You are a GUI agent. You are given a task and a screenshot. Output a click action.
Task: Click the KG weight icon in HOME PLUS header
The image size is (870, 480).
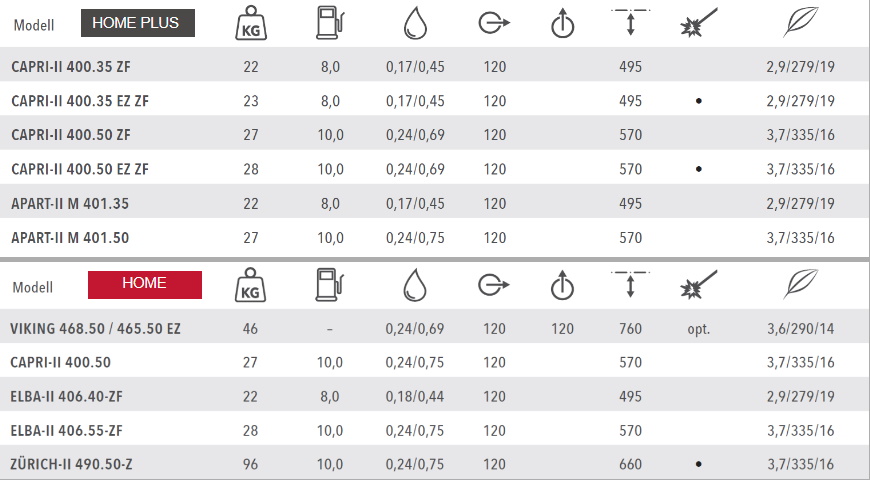click(251, 23)
